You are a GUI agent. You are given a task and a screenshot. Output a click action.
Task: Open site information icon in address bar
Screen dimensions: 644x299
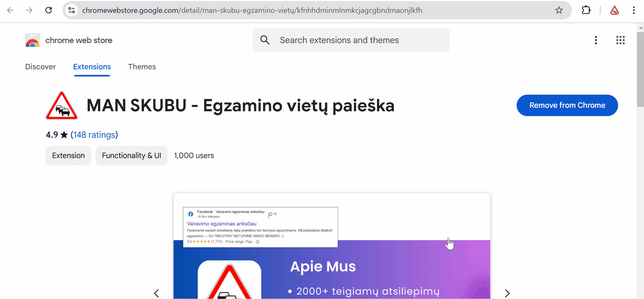point(72,10)
